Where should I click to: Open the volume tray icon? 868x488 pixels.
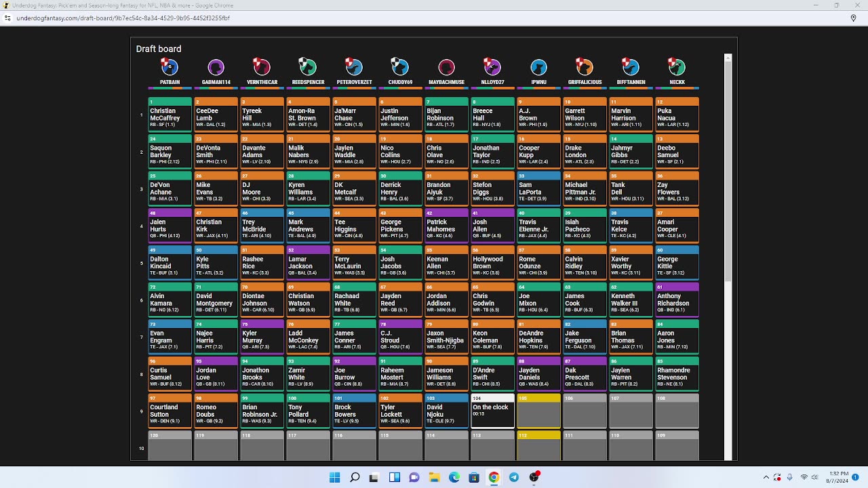point(816,477)
